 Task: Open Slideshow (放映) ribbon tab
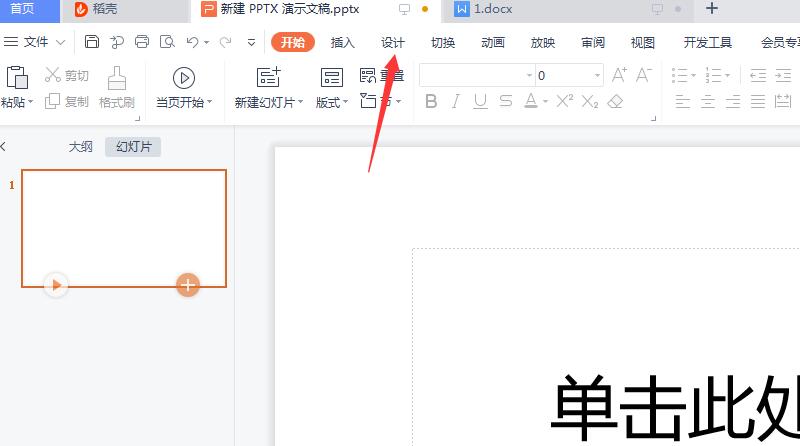click(x=542, y=42)
